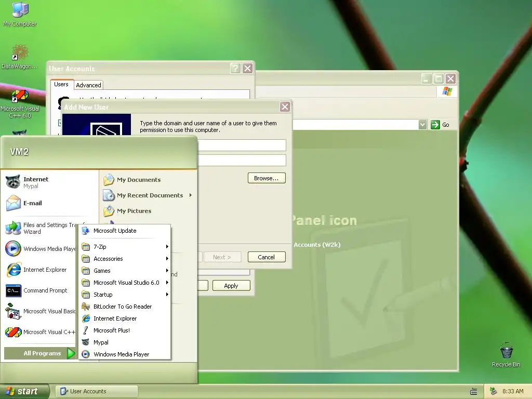Launch Windows Media Player from pinned list
This screenshot has width=532, height=399.
tap(40, 249)
